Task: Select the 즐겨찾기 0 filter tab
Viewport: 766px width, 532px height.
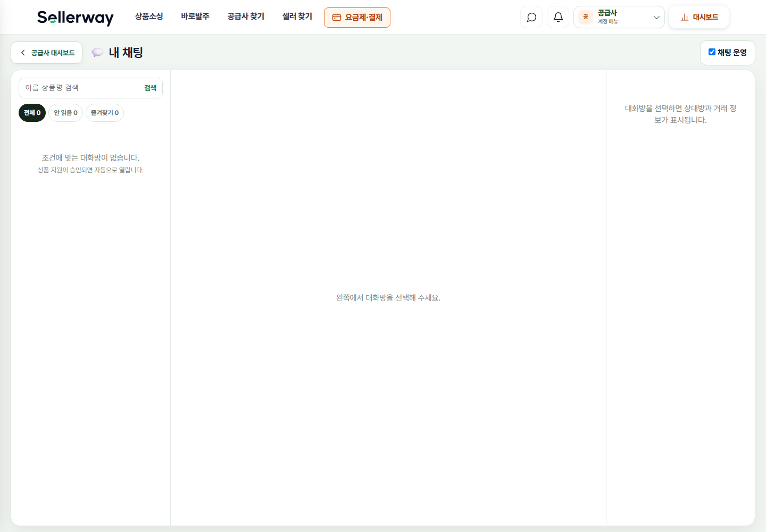Action: pyautogui.click(x=105, y=113)
